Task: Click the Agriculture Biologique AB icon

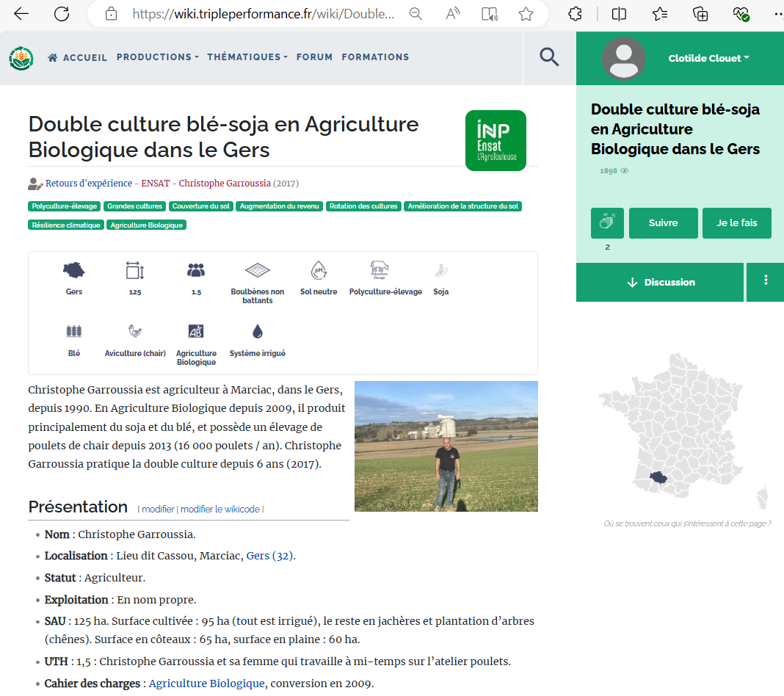Action: pyautogui.click(x=196, y=332)
